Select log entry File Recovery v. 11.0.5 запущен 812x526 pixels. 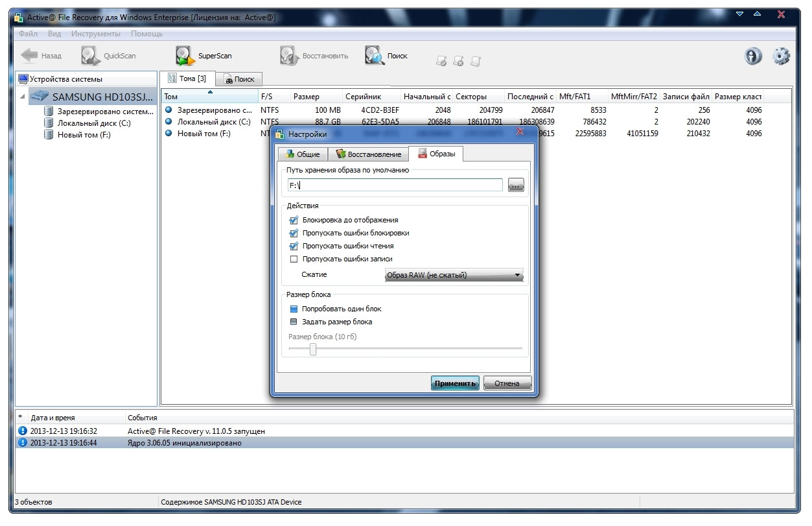click(x=404, y=431)
